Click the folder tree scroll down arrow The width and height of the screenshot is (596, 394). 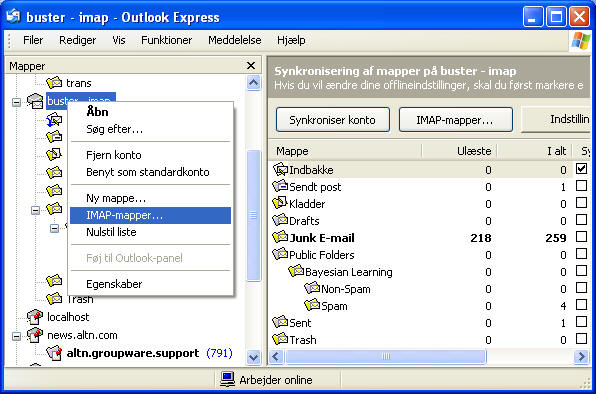(254, 357)
